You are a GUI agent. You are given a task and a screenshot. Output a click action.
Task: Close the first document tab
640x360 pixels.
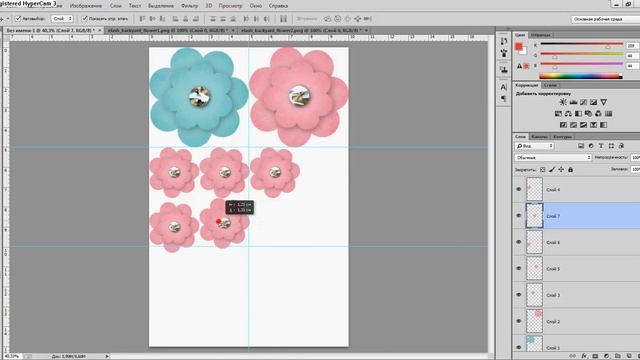coord(99,30)
